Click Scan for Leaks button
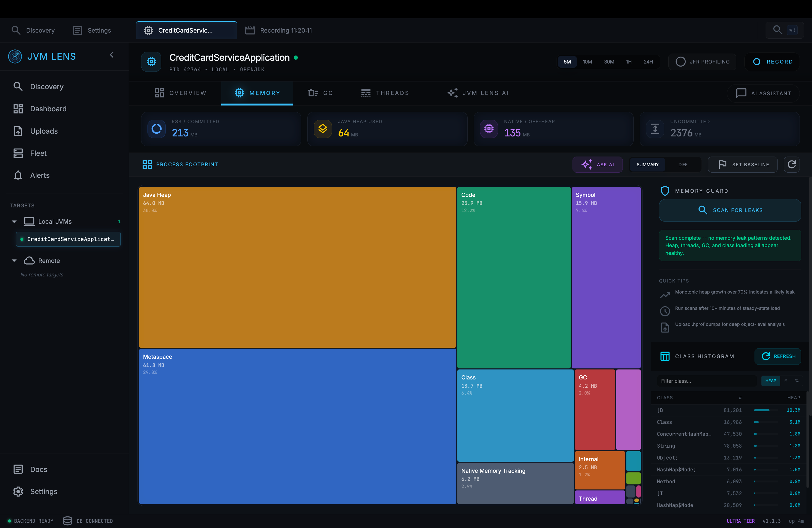The height and width of the screenshot is (528, 812). pyautogui.click(x=730, y=210)
